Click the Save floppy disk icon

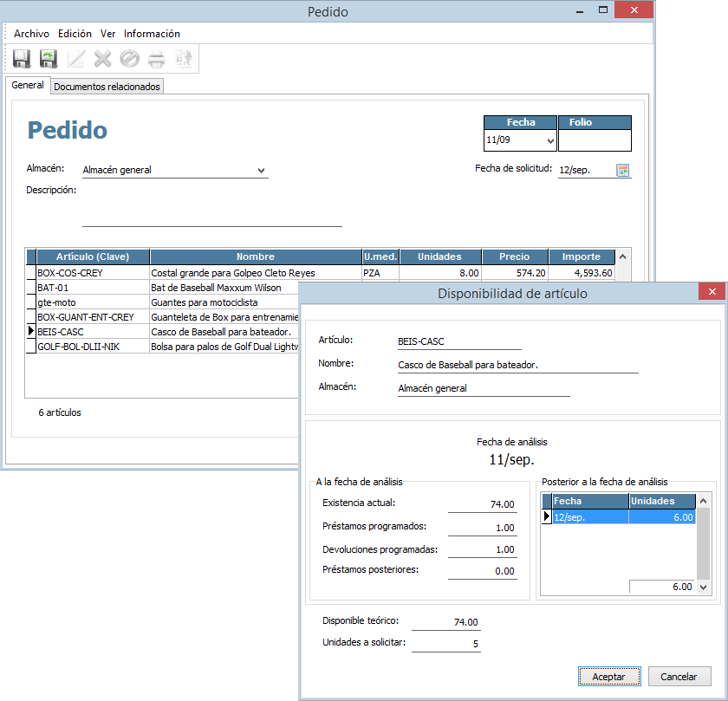22,59
